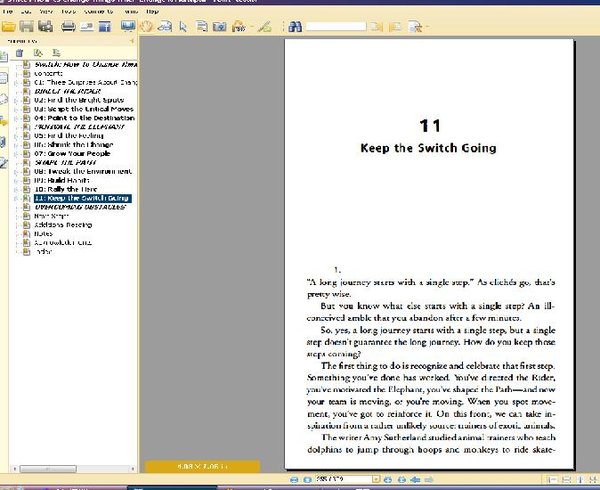Viewport: 600px width, 490px height.
Task: Click the greyed next view arrow
Action: (429, 479)
